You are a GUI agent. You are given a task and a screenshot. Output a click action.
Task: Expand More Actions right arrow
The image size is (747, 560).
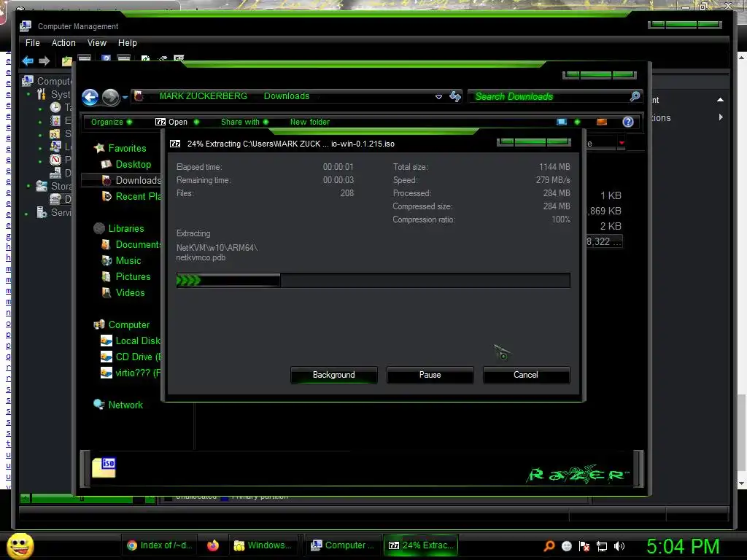pos(721,117)
